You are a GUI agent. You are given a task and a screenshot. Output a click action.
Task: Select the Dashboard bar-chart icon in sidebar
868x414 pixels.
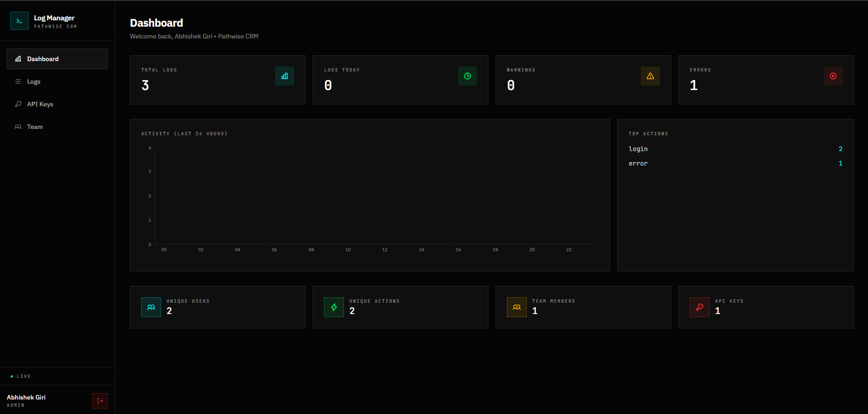[x=17, y=58]
